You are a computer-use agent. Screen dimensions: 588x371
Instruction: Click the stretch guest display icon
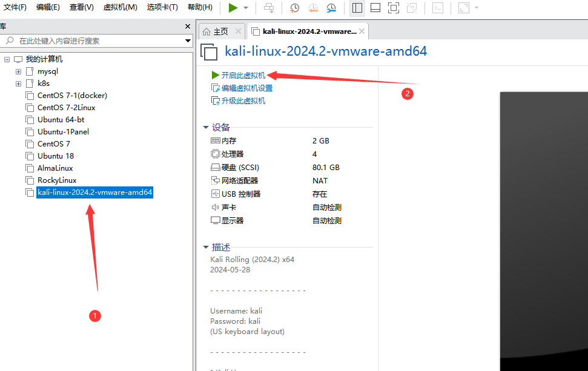click(464, 8)
